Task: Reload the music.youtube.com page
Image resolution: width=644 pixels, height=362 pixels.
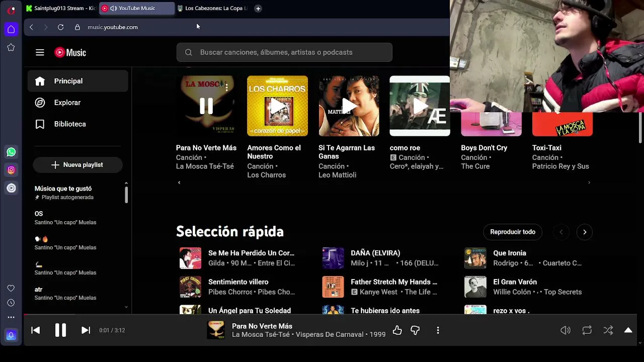Action: click(x=60, y=27)
